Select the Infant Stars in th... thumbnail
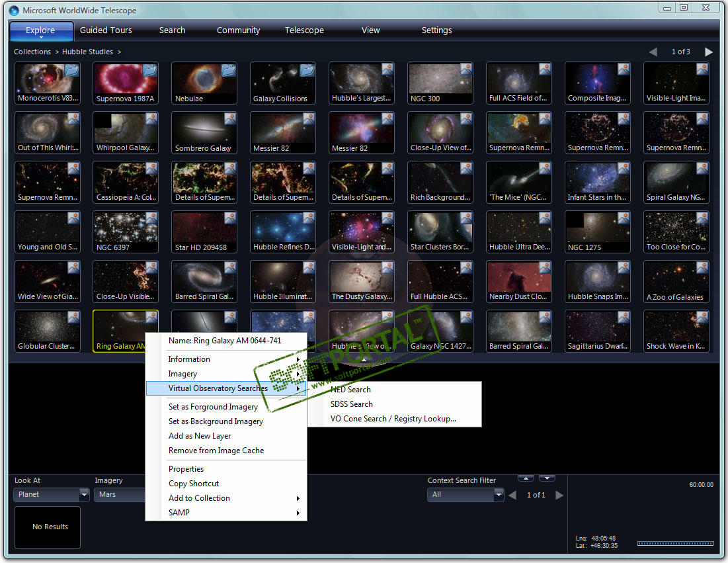 pos(598,183)
